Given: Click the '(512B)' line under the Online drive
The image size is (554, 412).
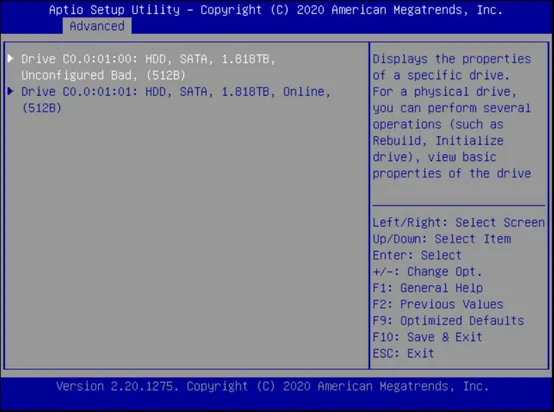Looking at the screenshot, I should tap(42, 108).
